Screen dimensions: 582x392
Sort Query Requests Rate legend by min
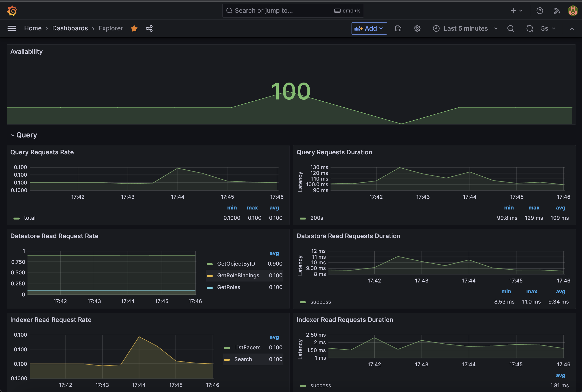pos(232,208)
